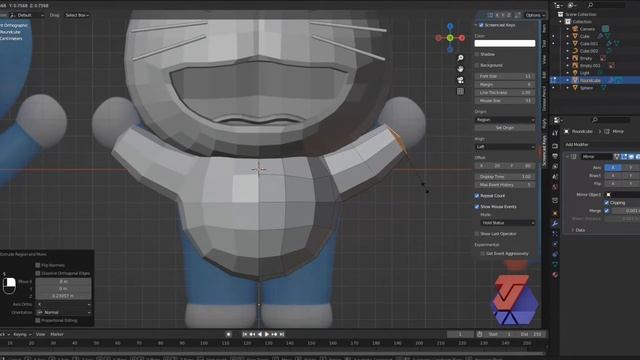This screenshot has height=360, width=640.
Task: Adjust the Display Time slider field
Action: click(x=505, y=177)
